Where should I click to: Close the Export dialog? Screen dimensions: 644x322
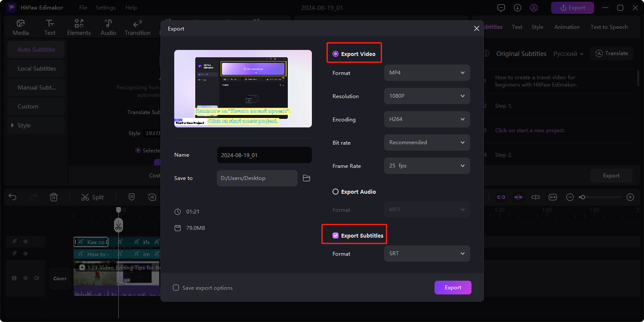point(476,28)
